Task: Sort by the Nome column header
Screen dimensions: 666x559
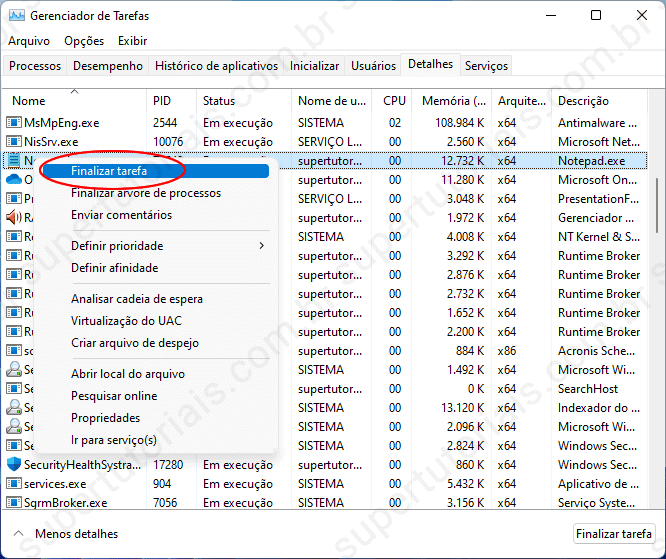Action: pyautogui.click(x=29, y=101)
